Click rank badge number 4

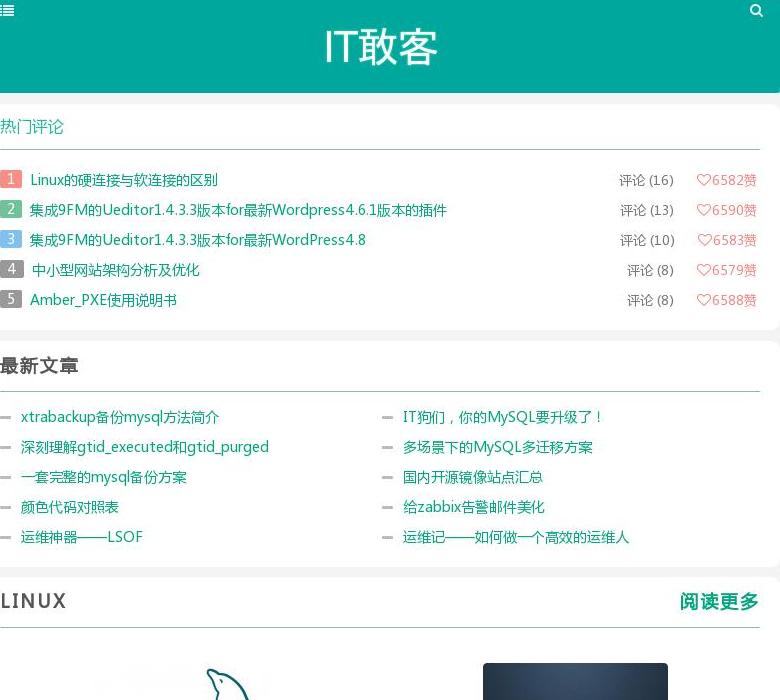pos(11,269)
